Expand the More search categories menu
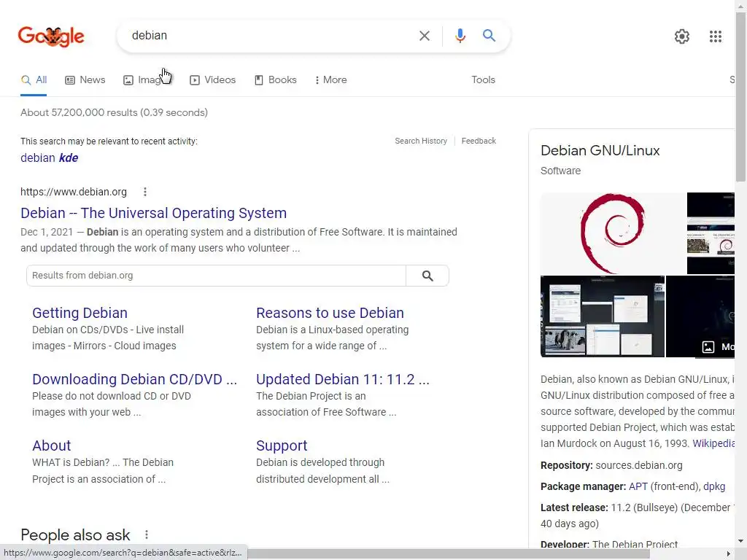Viewport: 747px width, 560px height. click(x=330, y=80)
